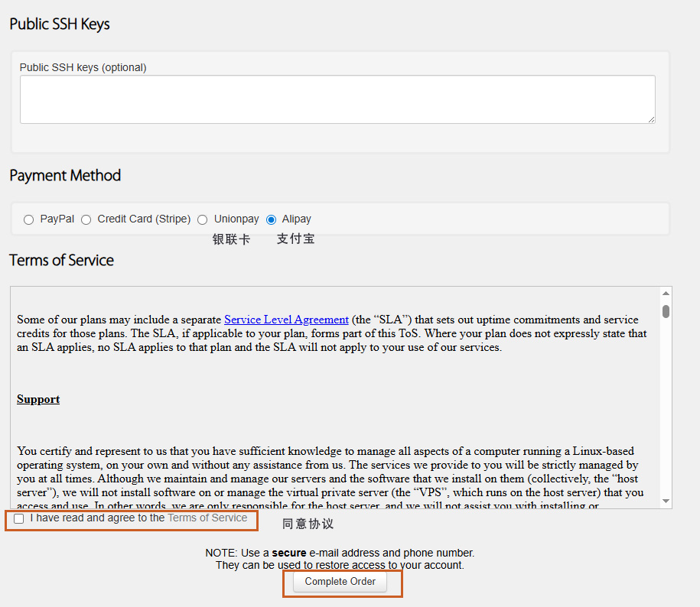Click the terms box scroll down arrow

pos(666,502)
